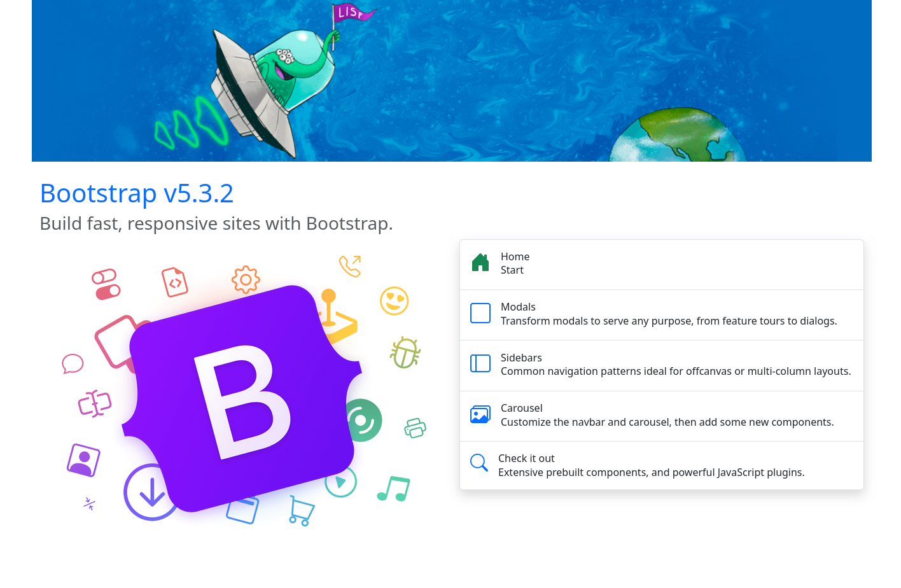Image resolution: width=901 pixels, height=588 pixels.
Task: Click 'Build fast, responsive sites with Bootstrap.' text
Action: (x=216, y=224)
